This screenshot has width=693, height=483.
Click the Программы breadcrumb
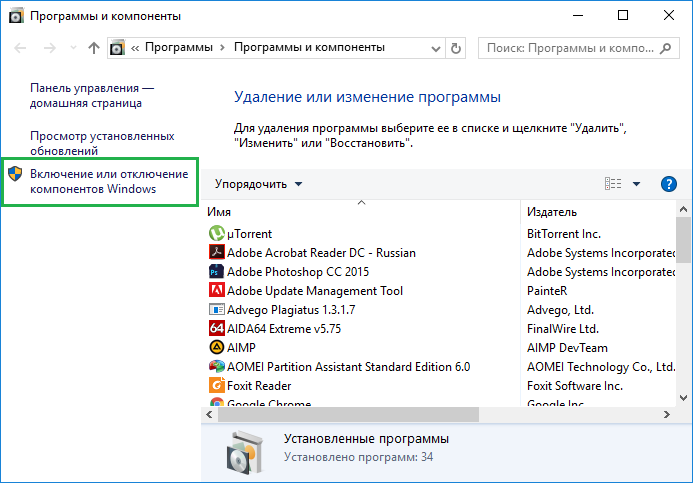[x=179, y=47]
